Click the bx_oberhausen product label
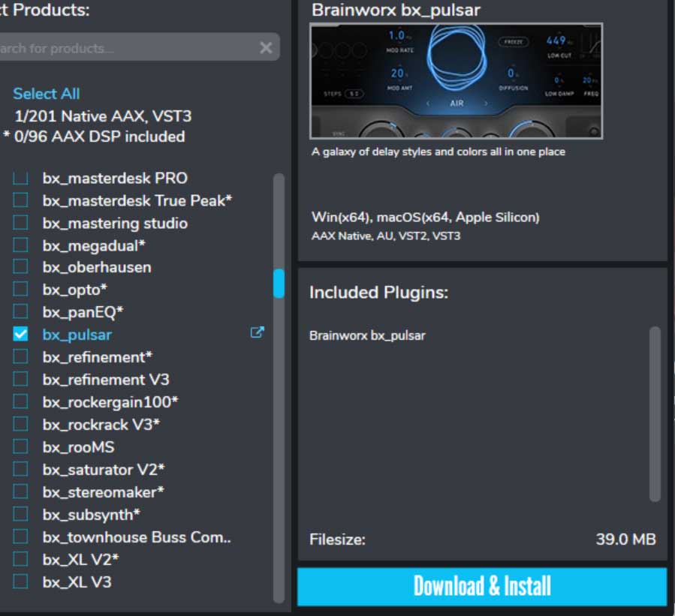 (97, 268)
